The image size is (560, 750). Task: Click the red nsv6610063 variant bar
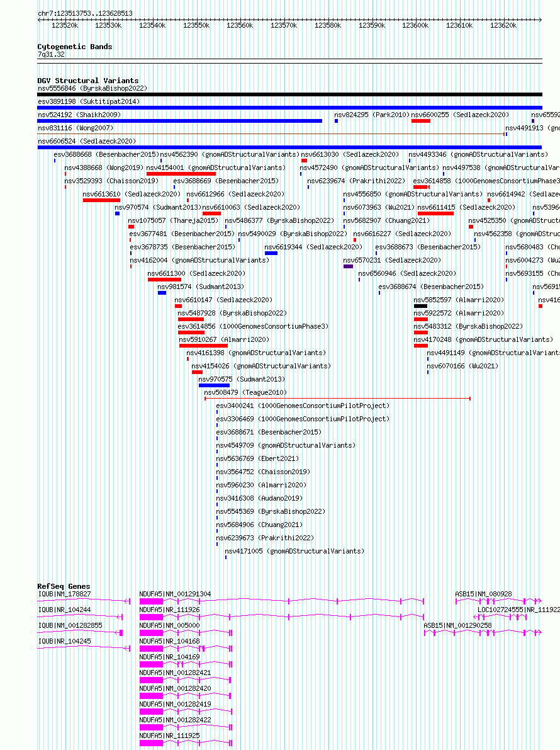[211, 214]
